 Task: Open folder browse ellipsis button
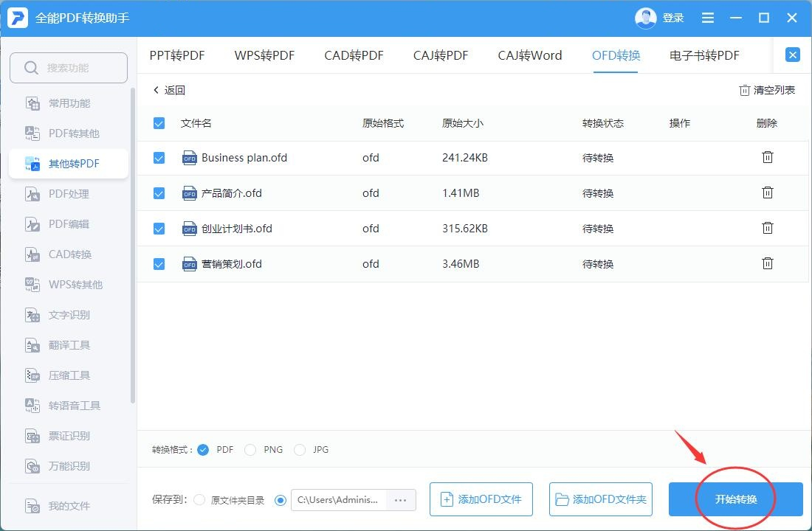(401, 500)
